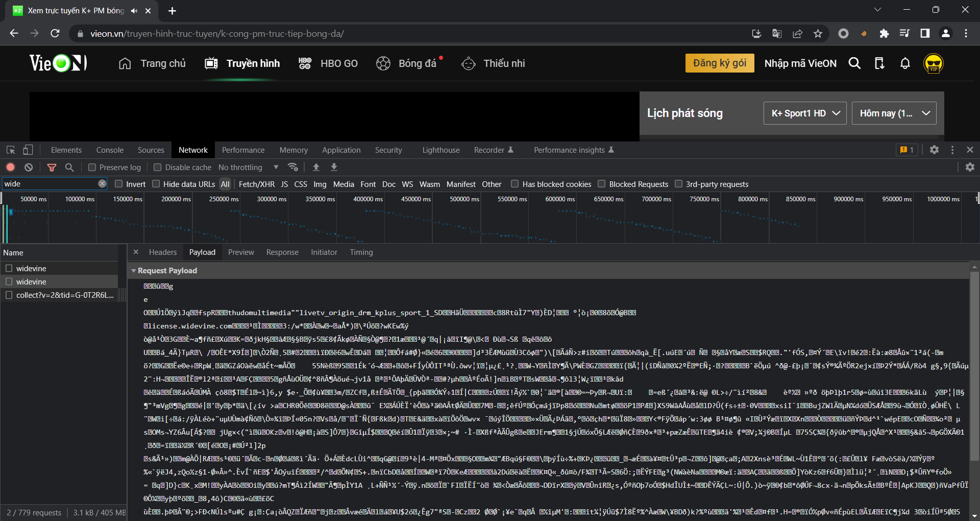
Task: Open the Headers tab of request
Action: pos(163,252)
